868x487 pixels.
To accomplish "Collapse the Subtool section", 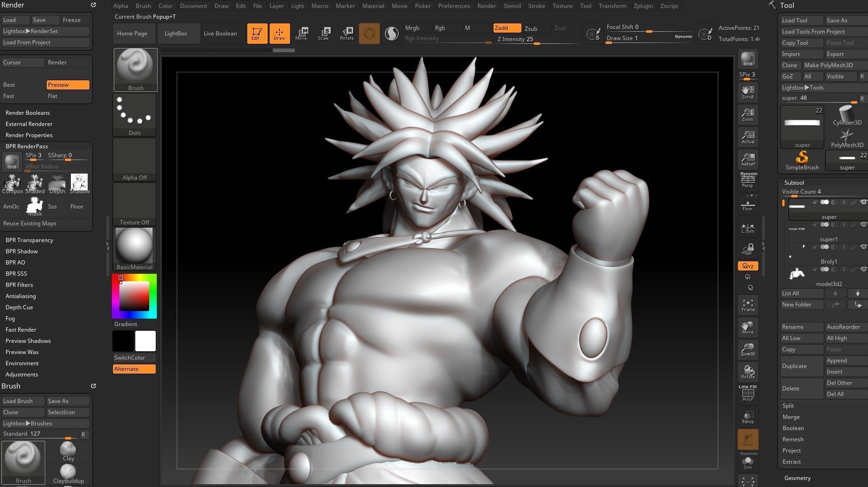I will point(794,183).
